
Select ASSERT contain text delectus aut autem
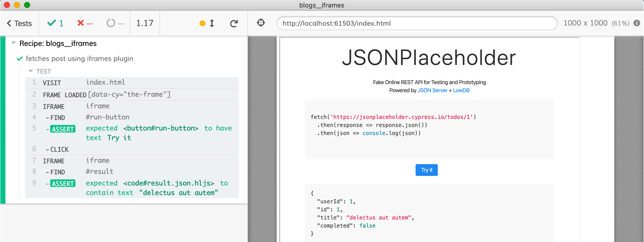(132, 188)
